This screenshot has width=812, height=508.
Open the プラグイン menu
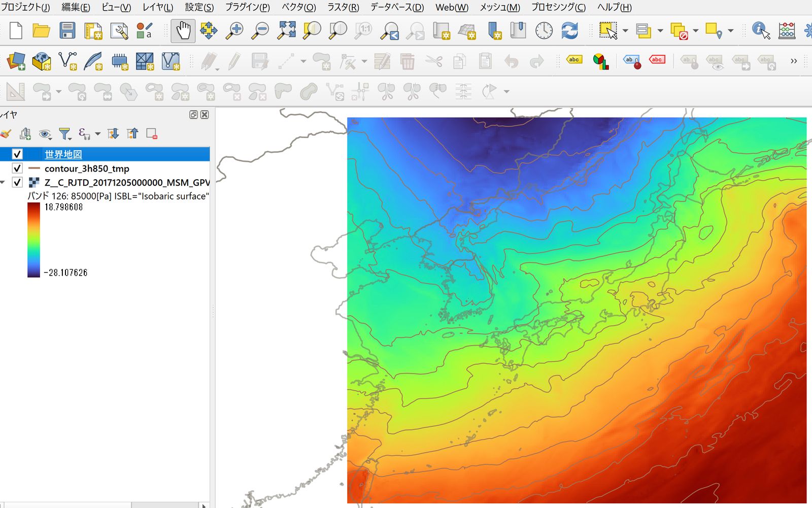248,7
